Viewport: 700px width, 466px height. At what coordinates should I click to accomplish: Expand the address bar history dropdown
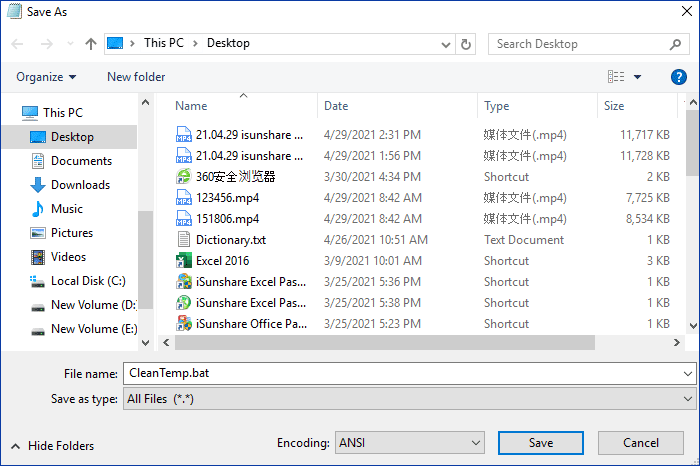coord(446,44)
